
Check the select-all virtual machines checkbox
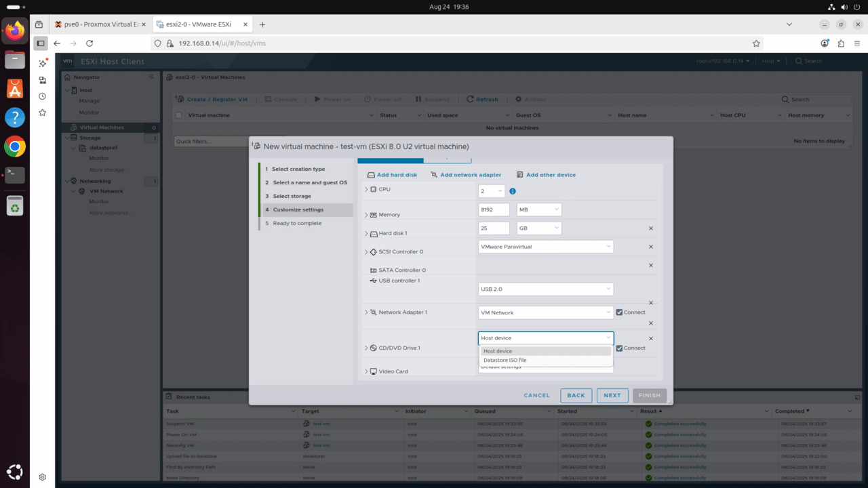(x=179, y=115)
